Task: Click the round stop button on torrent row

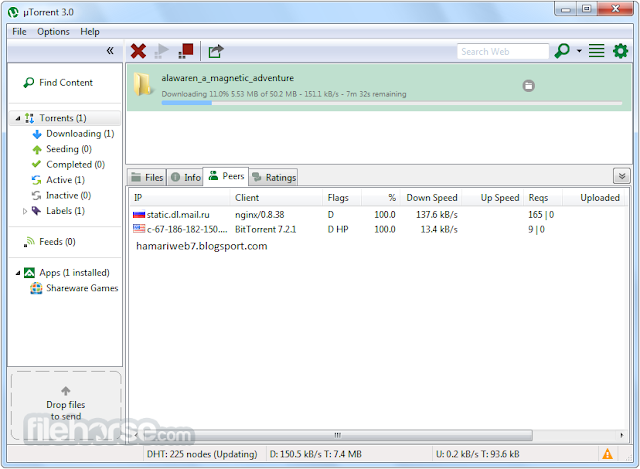Action: tap(529, 86)
